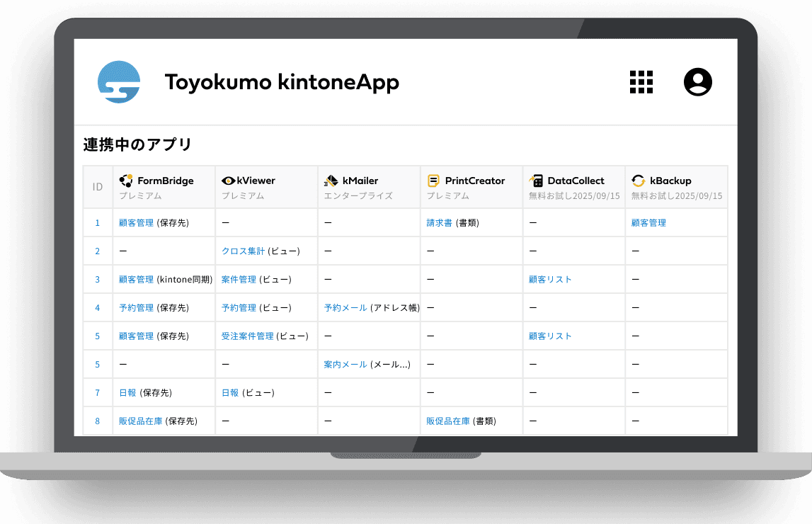Open the user account profile icon
This screenshot has width=812, height=524.
(697, 81)
